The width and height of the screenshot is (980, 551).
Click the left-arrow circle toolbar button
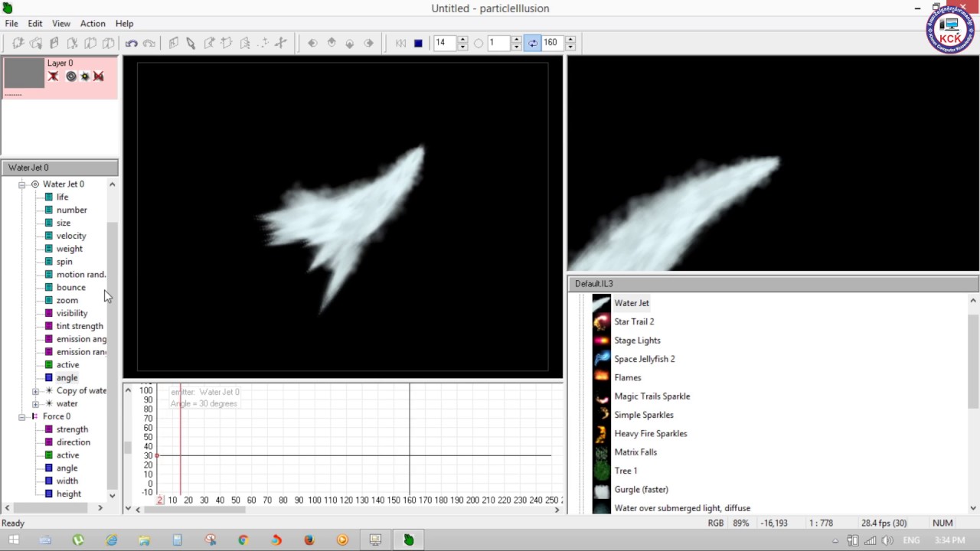tap(312, 43)
